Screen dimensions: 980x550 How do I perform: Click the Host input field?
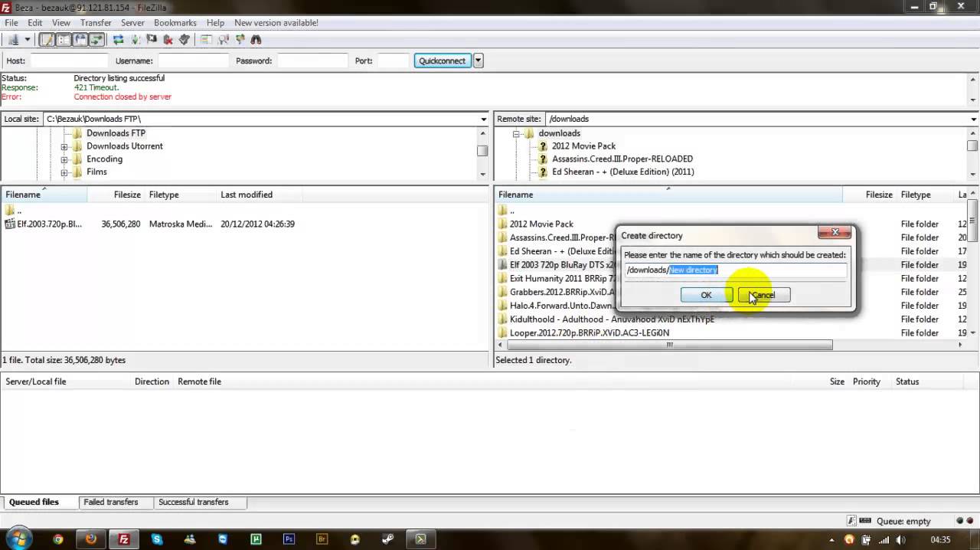(x=68, y=61)
